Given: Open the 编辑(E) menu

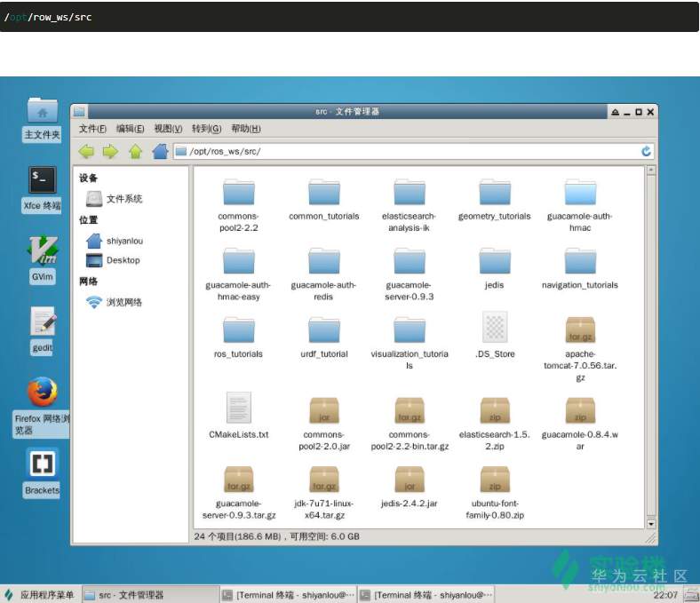Looking at the screenshot, I should (130, 129).
